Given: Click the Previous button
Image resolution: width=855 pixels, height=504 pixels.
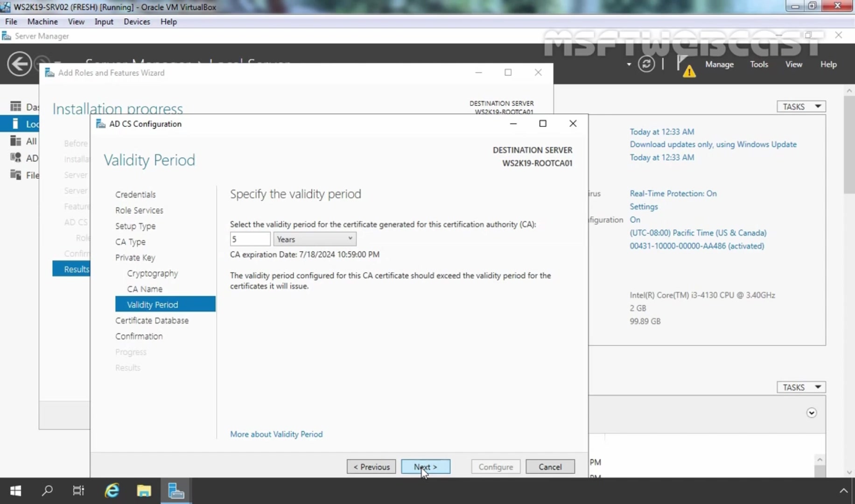Looking at the screenshot, I should click(x=371, y=467).
